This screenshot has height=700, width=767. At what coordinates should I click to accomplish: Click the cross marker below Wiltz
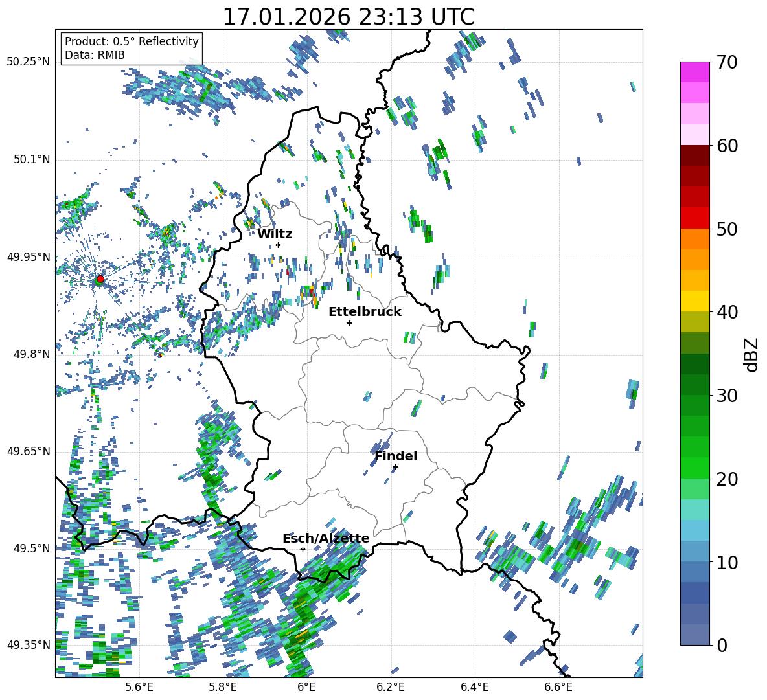point(279,245)
